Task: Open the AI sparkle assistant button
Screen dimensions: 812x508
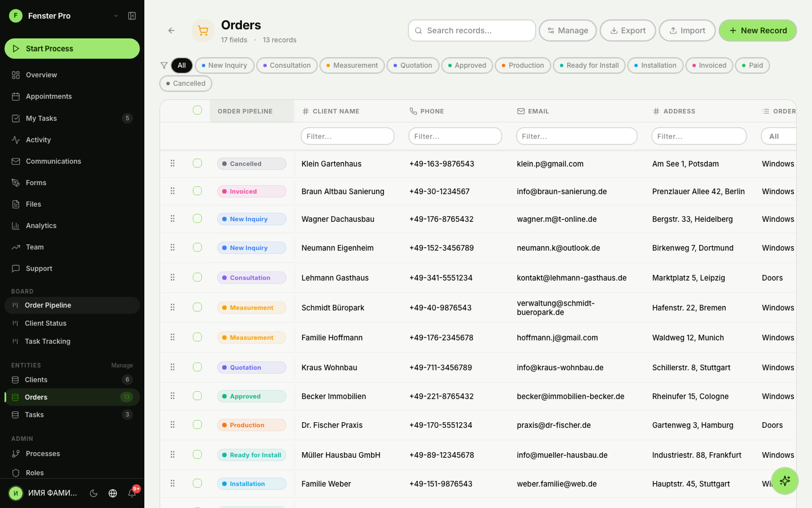Action: pos(785,481)
